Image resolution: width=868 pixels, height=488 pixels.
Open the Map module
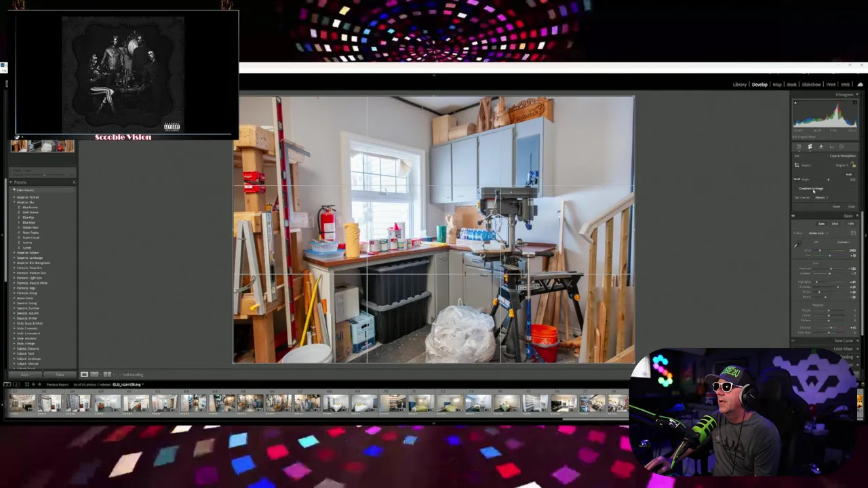point(777,85)
